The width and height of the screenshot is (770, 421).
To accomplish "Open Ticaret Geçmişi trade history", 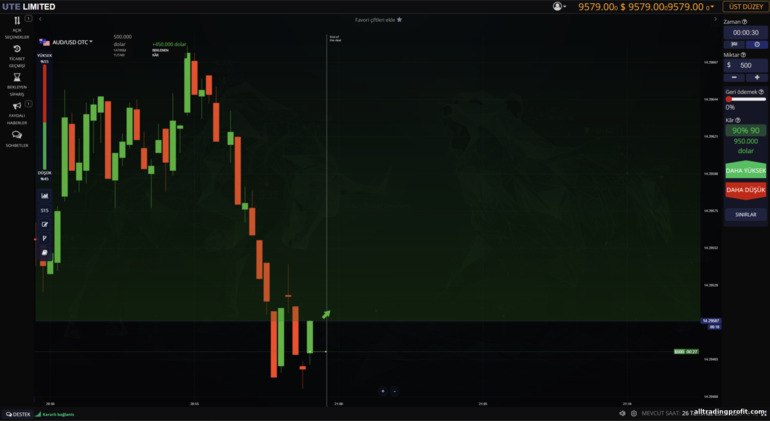I will coord(17,54).
